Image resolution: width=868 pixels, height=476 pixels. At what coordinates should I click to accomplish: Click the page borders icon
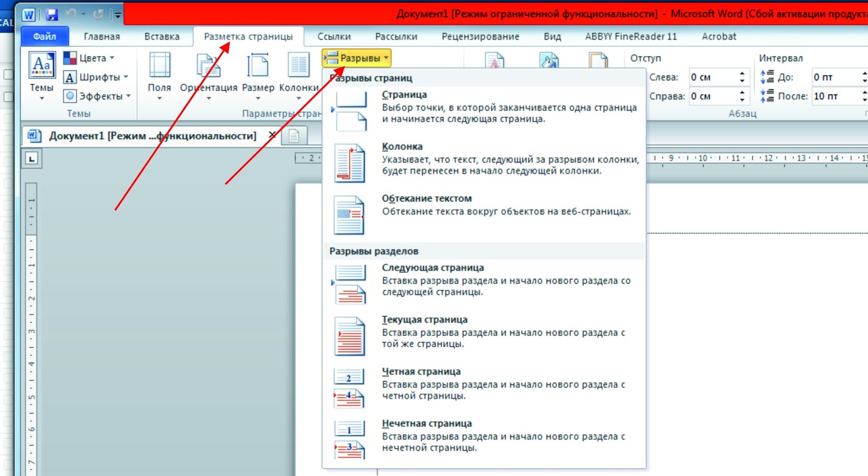coord(598,60)
